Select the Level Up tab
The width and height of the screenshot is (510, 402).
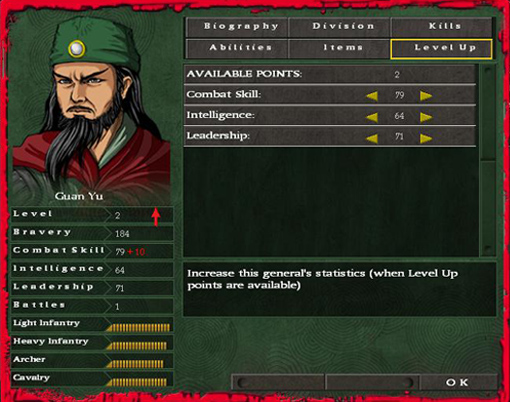(441, 49)
